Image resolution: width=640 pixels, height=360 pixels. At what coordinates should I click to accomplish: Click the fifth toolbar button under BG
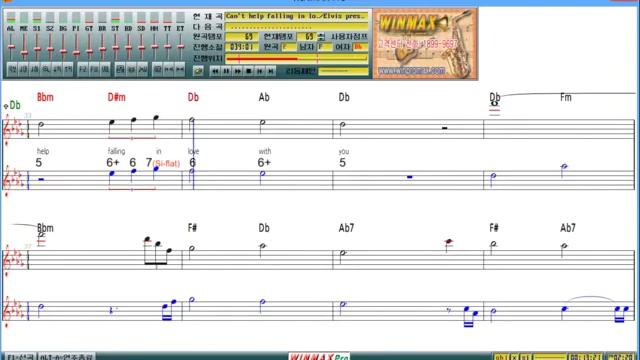(x=57, y=70)
